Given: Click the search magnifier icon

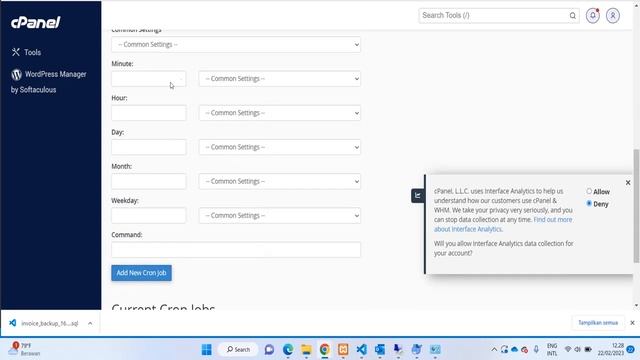Looking at the screenshot, I should pos(573,16).
